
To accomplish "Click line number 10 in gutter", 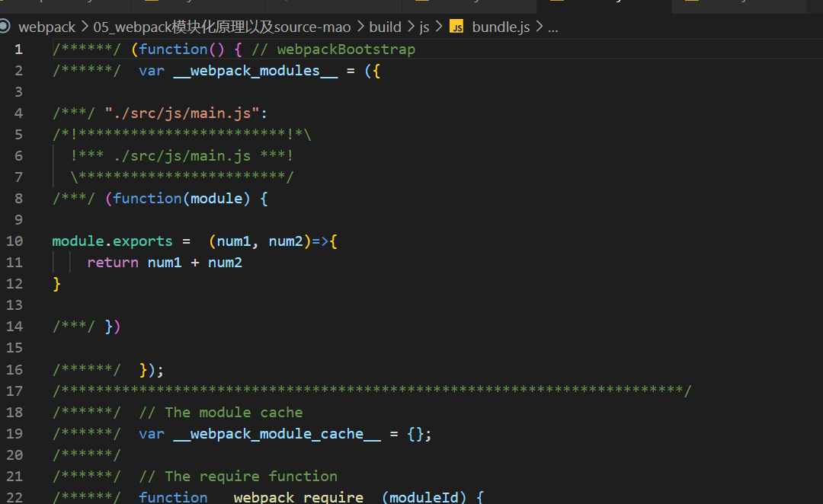I will pyautogui.click(x=14, y=241).
